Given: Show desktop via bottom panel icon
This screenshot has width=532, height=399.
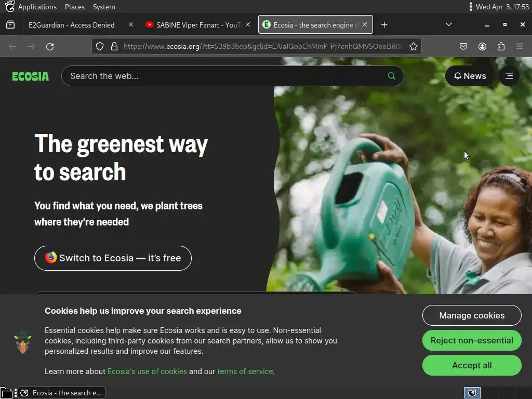Looking at the screenshot, I should tap(6, 393).
